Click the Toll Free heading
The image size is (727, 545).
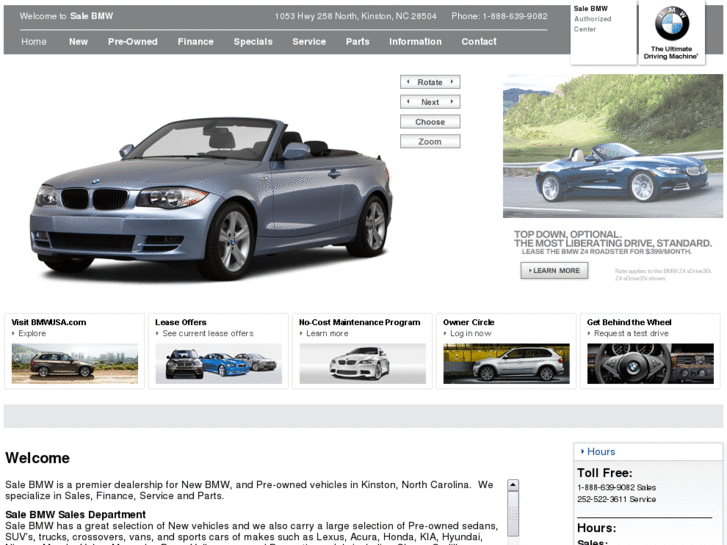pyautogui.click(x=605, y=473)
